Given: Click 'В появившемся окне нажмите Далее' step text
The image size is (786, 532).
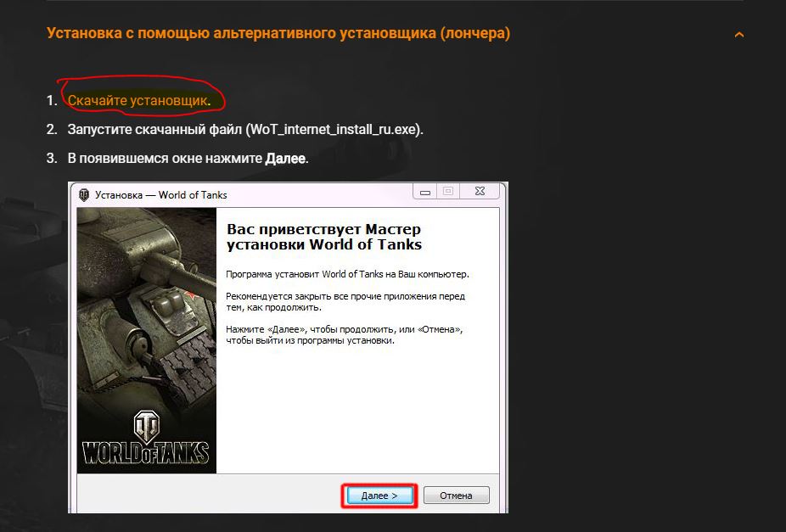Looking at the screenshot, I should [x=188, y=159].
